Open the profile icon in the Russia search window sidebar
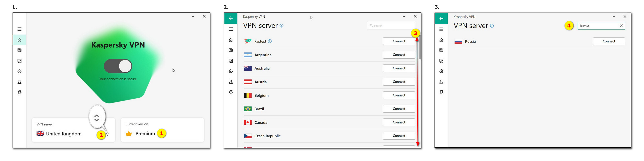644x161 pixels. coord(441,82)
